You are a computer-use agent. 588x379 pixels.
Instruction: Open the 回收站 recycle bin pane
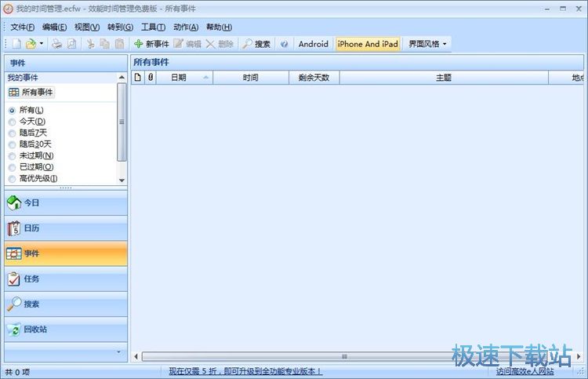point(66,330)
